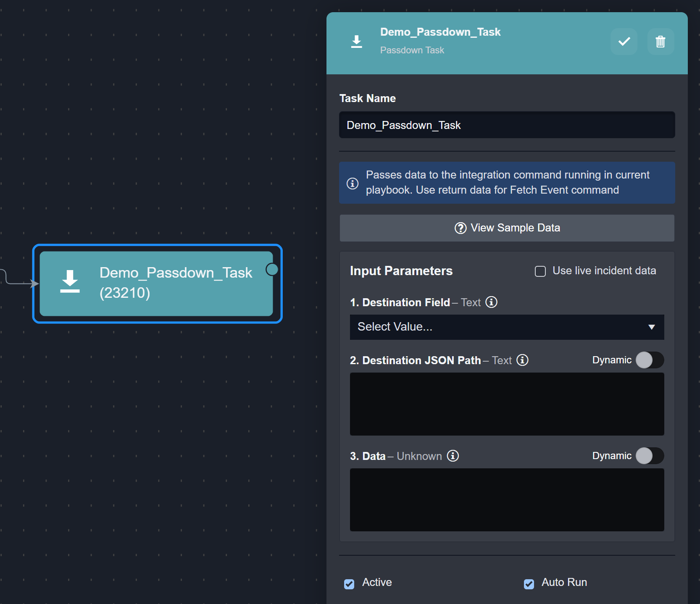Viewport: 700px width, 604px height.
Task: Toggle Dynamic switch for Destination JSON Path
Action: pos(649,360)
